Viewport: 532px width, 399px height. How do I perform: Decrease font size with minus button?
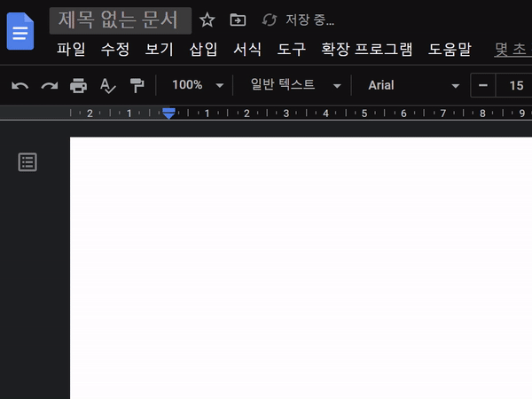click(483, 85)
